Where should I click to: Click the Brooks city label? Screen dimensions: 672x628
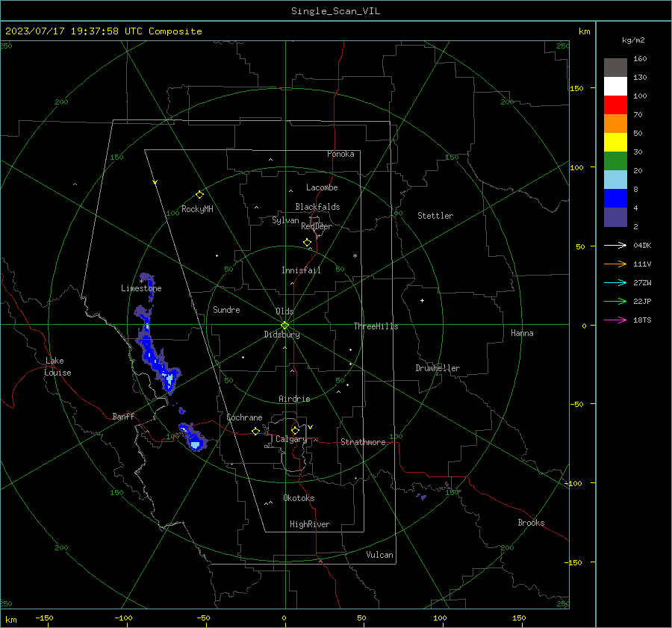click(x=531, y=523)
